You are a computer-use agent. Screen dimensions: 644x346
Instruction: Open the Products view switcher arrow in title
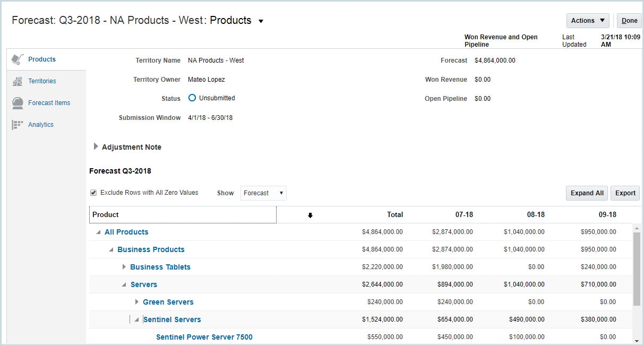pos(261,22)
